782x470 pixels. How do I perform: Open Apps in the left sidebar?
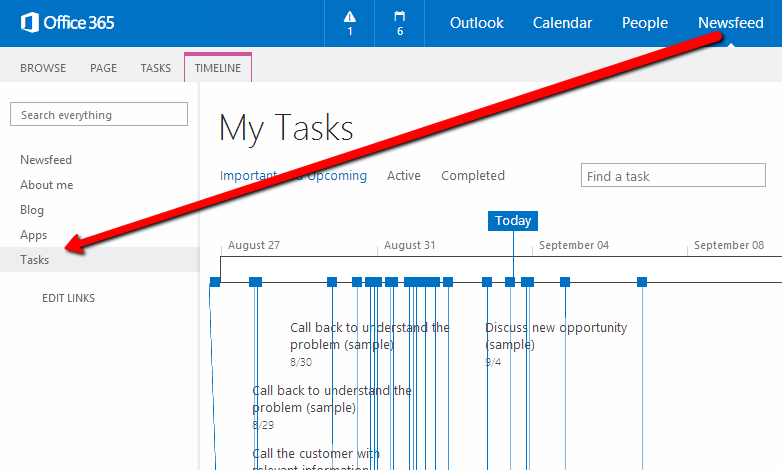pyautogui.click(x=33, y=235)
